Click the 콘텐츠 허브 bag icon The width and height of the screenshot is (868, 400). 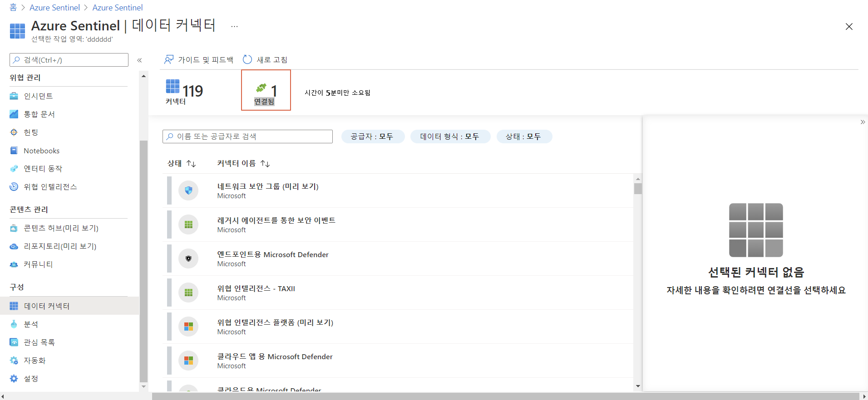14,228
